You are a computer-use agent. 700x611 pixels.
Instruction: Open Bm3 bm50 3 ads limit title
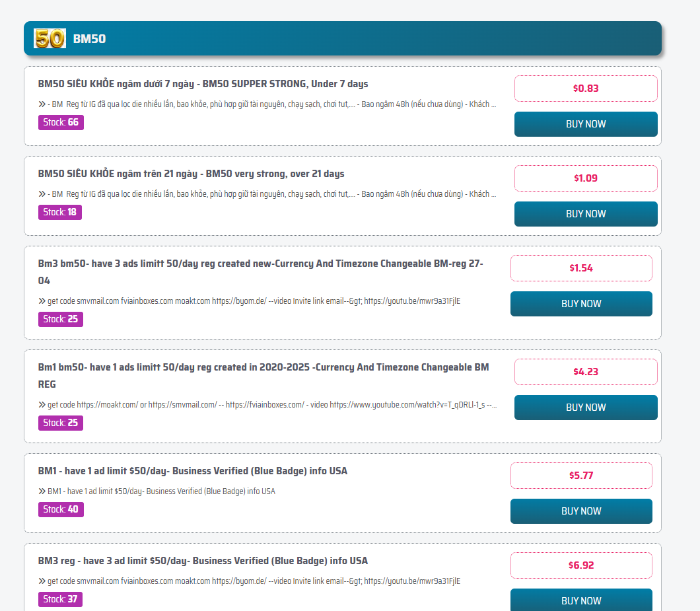(261, 272)
